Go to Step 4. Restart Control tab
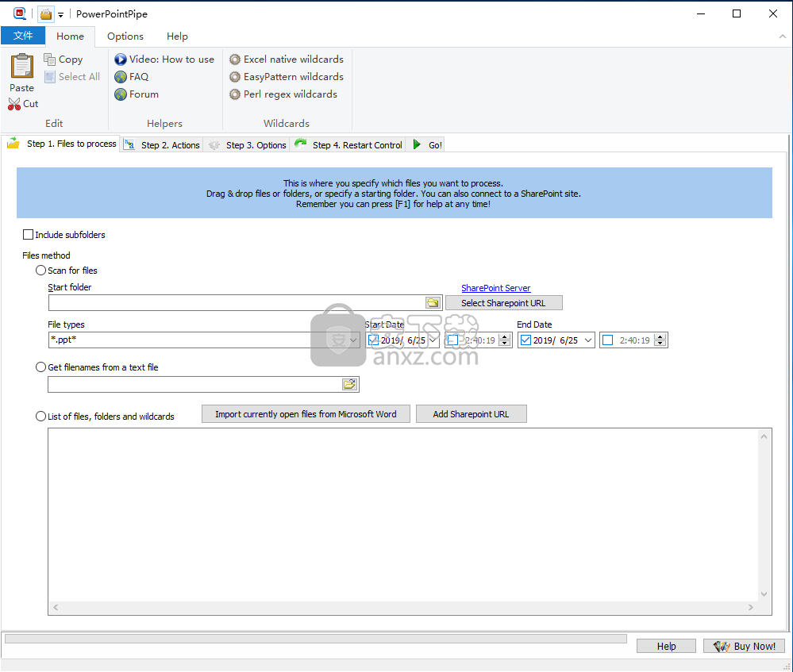Viewport: 793px width, 672px height. point(348,145)
